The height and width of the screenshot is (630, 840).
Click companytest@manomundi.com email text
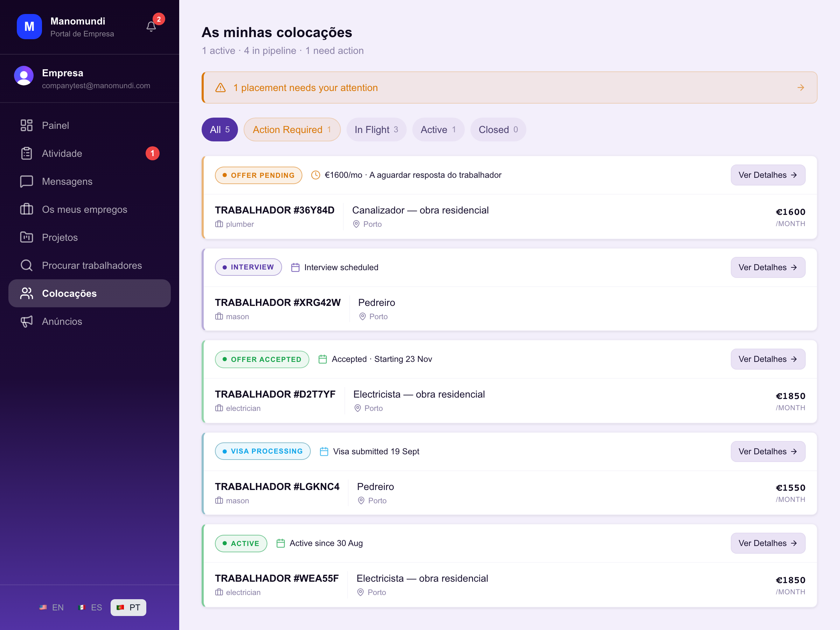click(x=96, y=85)
